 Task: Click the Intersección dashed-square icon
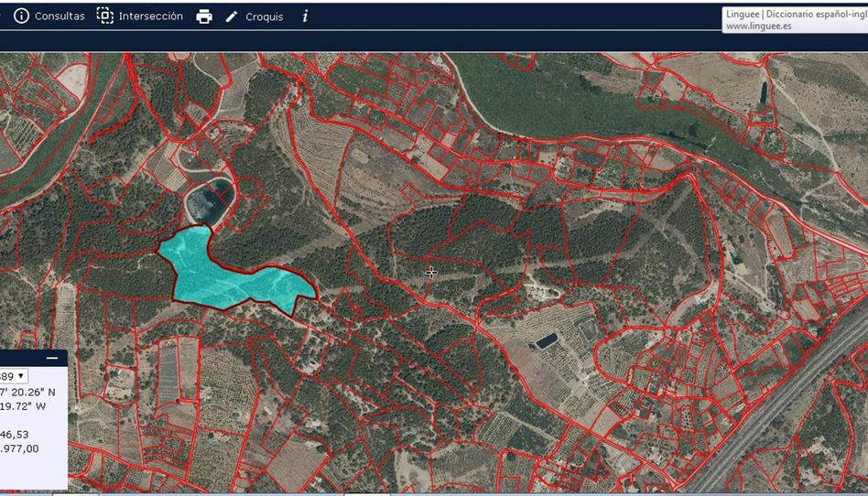click(x=105, y=16)
